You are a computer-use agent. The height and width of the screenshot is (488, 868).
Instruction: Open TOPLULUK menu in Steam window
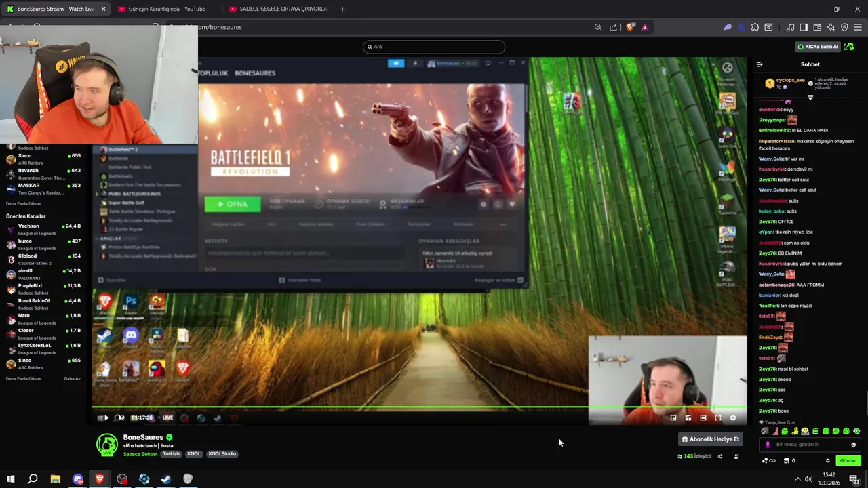(213, 73)
